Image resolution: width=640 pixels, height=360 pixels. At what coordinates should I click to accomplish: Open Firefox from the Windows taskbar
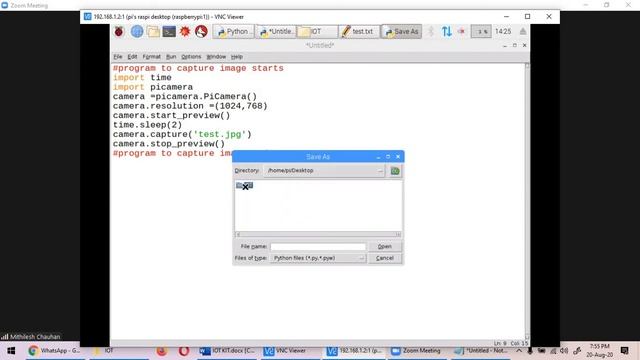(162, 351)
